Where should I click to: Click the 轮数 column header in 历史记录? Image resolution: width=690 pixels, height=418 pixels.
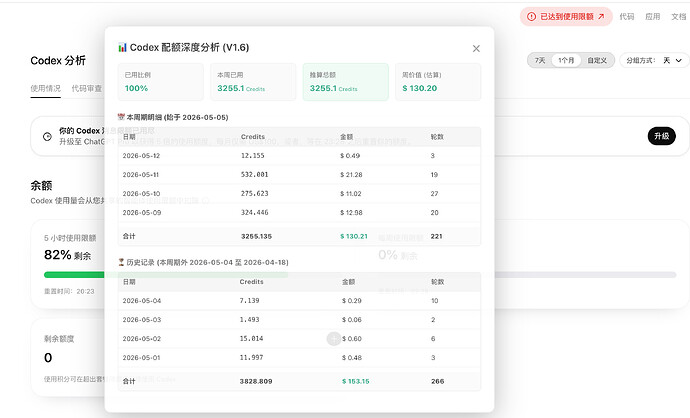click(437, 282)
